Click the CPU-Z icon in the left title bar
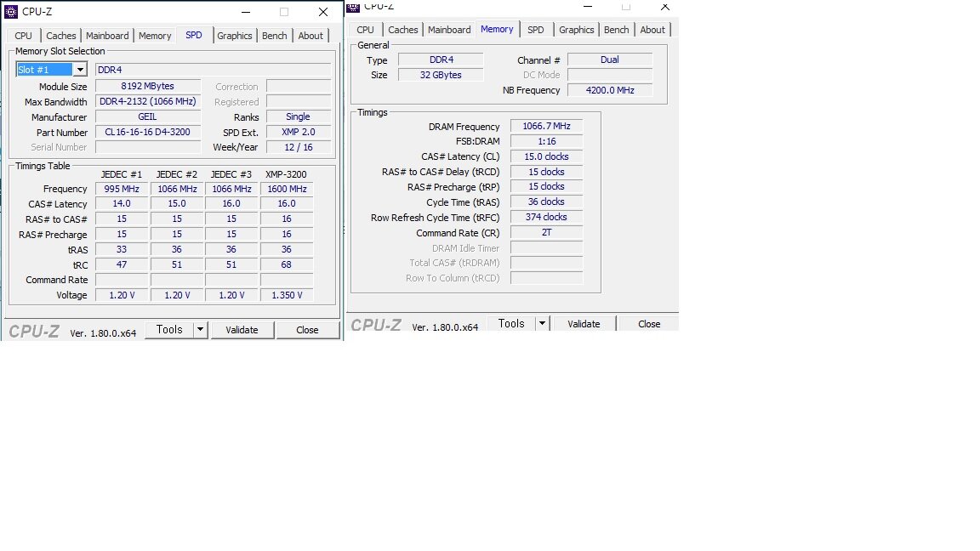Viewport: 980px width, 551px height. (12, 12)
